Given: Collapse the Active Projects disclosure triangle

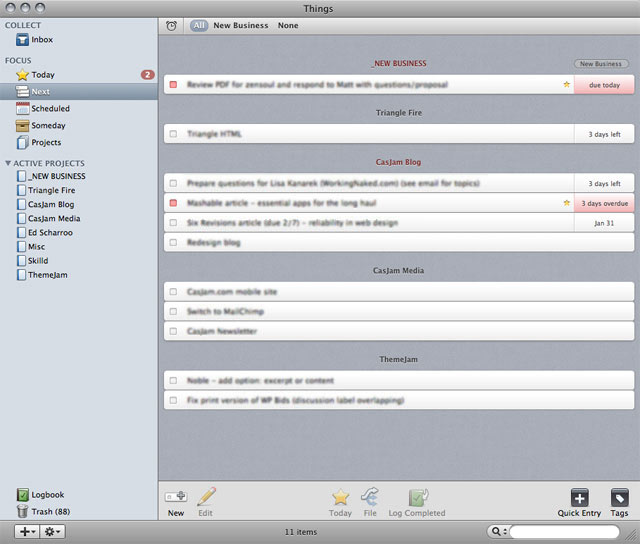Looking at the screenshot, I should 8,163.
